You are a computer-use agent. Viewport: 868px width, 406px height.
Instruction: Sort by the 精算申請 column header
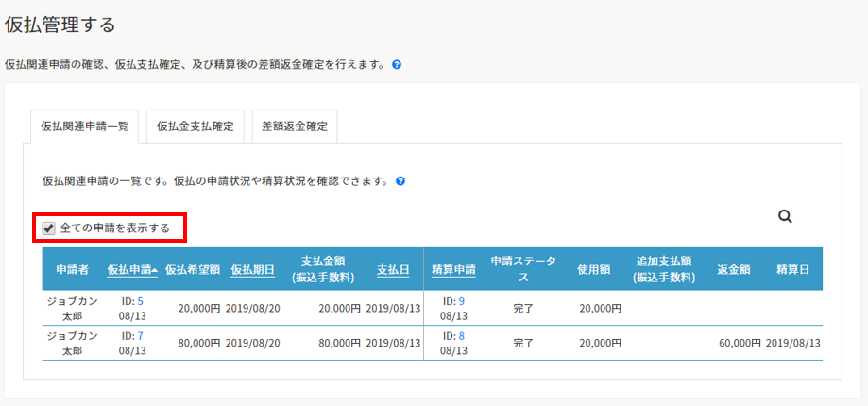453,269
